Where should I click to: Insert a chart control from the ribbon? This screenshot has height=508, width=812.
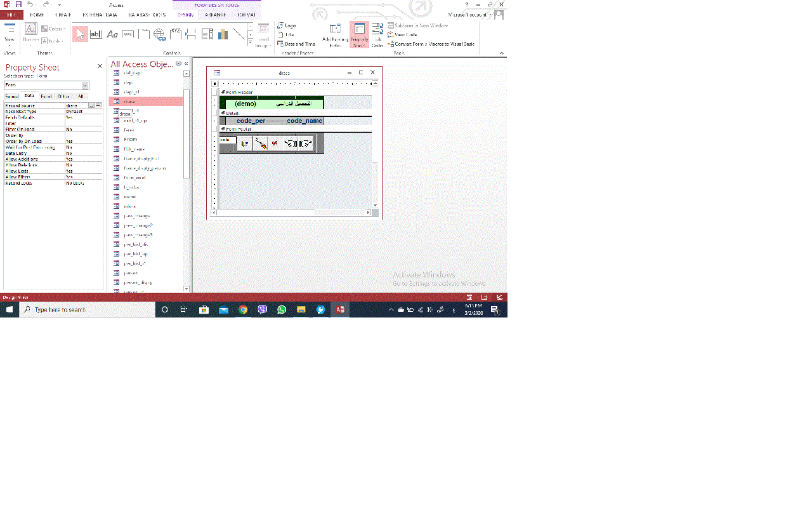(x=223, y=34)
